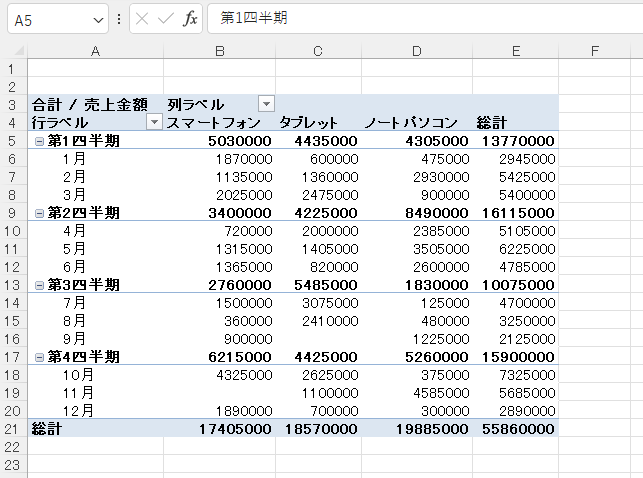Select column E header
The image size is (643, 478).
click(x=515, y=51)
